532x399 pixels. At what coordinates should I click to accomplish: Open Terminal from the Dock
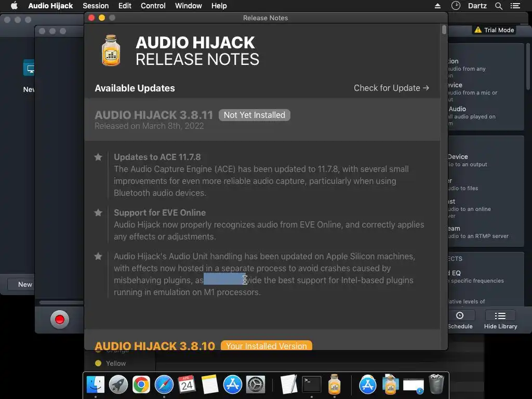pos(312,384)
